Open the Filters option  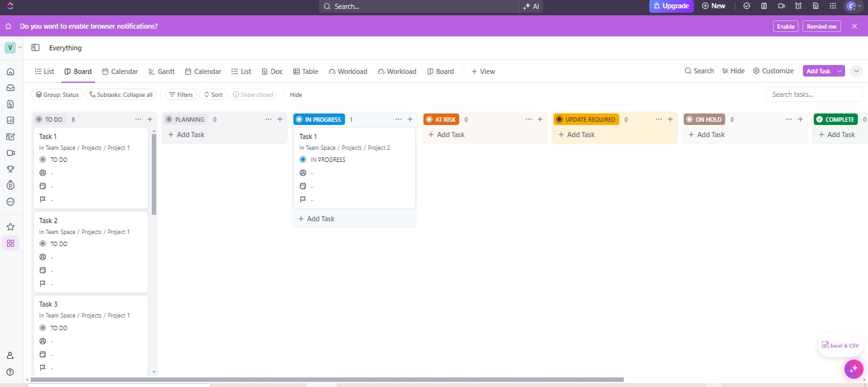pyautogui.click(x=181, y=94)
